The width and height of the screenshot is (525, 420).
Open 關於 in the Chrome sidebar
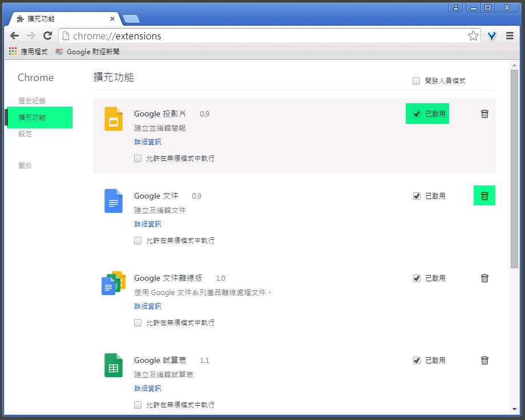coord(25,166)
